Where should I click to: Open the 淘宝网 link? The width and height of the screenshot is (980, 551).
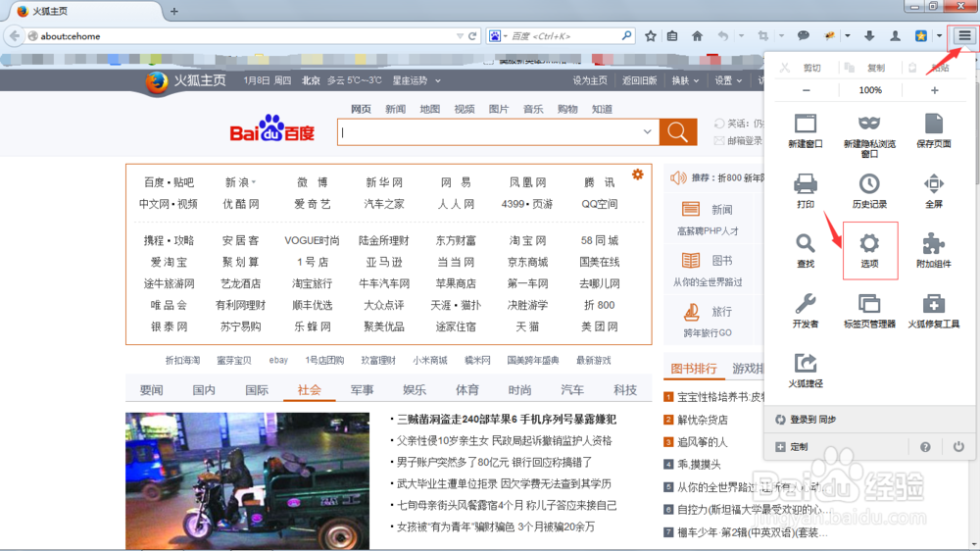click(527, 240)
